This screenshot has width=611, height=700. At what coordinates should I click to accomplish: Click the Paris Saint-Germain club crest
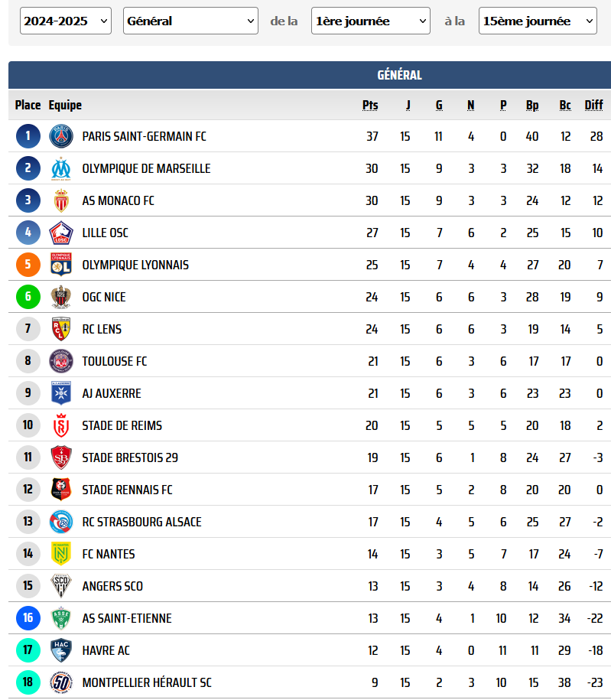point(61,136)
